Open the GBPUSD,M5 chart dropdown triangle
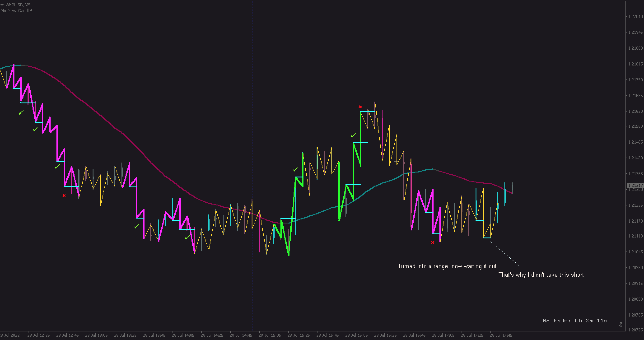This screenshot has width=644, height=340. (x=2, y=5)
